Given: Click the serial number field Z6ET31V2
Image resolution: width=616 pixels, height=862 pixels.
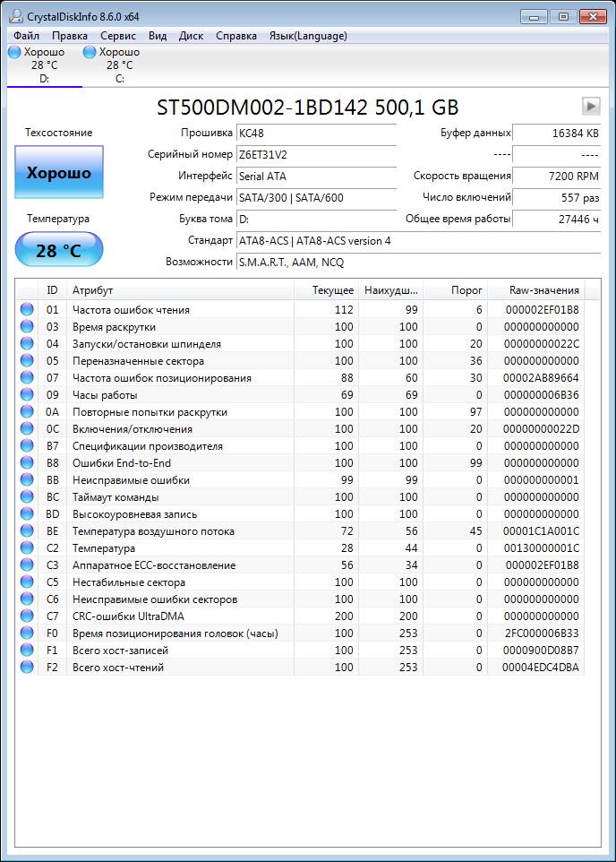Looking at the screenshot, I should [317, 155].
